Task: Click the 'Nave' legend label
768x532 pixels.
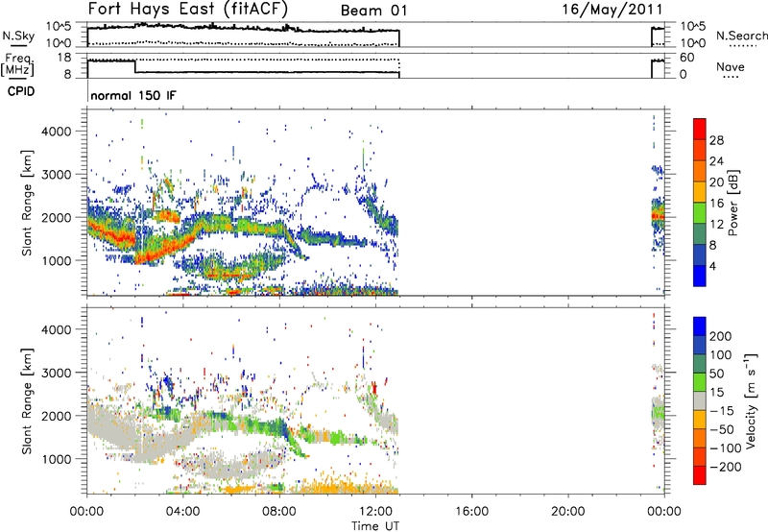Action: coord(731,66)
